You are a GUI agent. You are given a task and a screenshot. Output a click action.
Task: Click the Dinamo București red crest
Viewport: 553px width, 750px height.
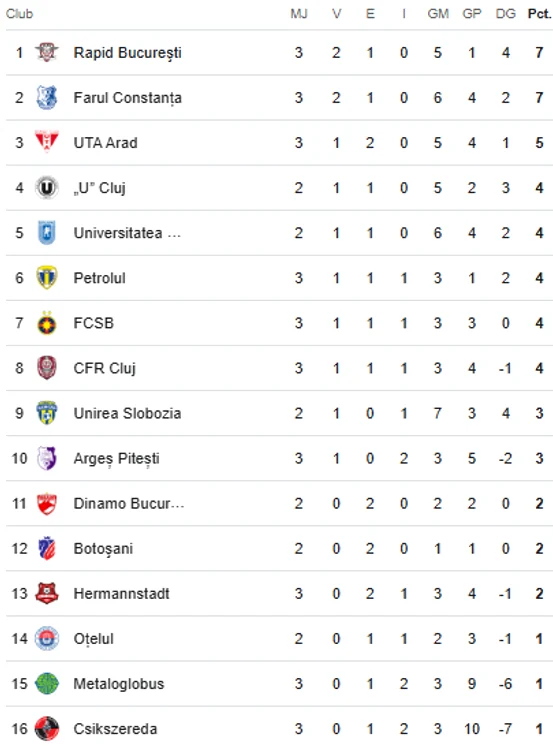(x=47, y=504)
